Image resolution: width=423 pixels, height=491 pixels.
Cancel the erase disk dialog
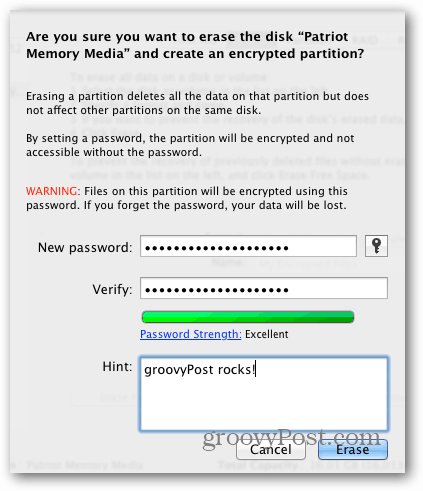pos(271,450)
